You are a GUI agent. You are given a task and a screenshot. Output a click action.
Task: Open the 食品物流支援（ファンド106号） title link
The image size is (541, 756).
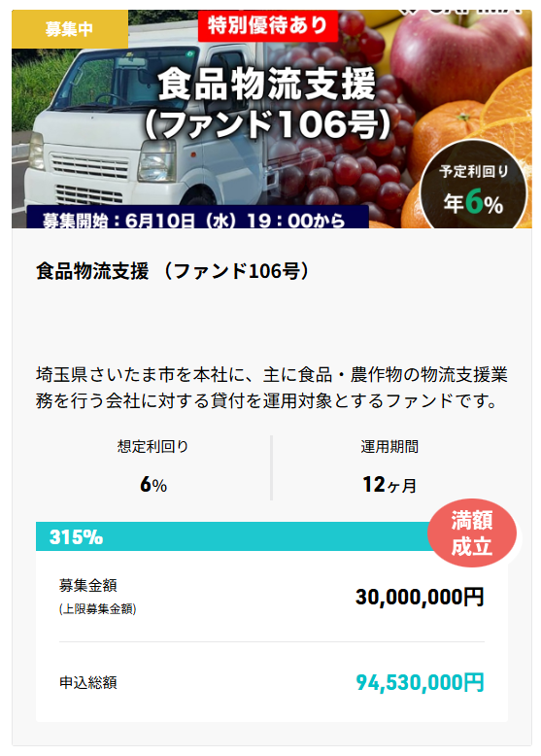pos(172,271)
